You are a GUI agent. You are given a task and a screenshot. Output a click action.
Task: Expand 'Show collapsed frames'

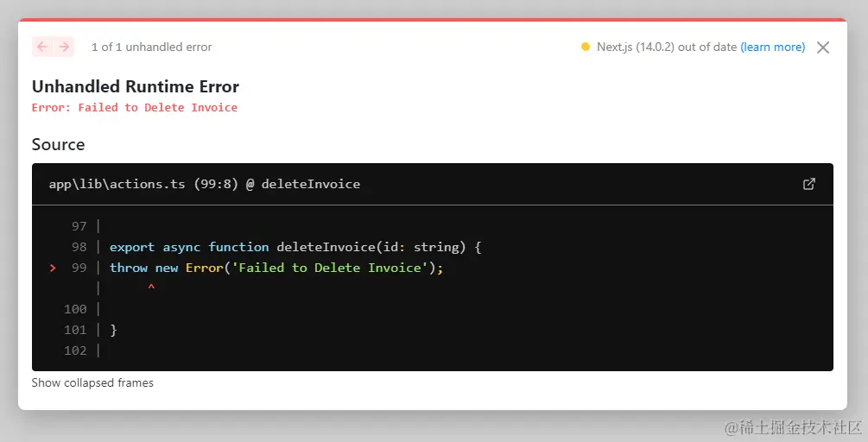[92, 382]
